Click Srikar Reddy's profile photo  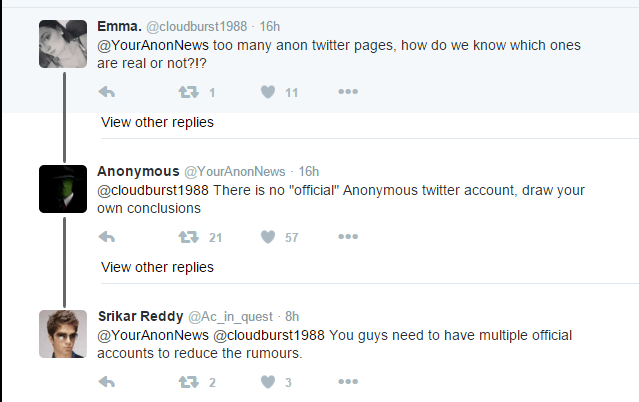click(x=63, y=334)
